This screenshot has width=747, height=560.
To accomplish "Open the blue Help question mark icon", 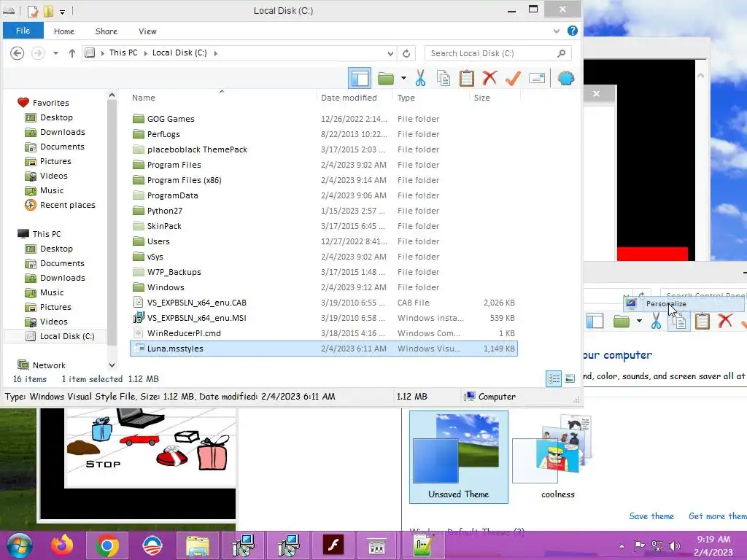I will [572, 31].
